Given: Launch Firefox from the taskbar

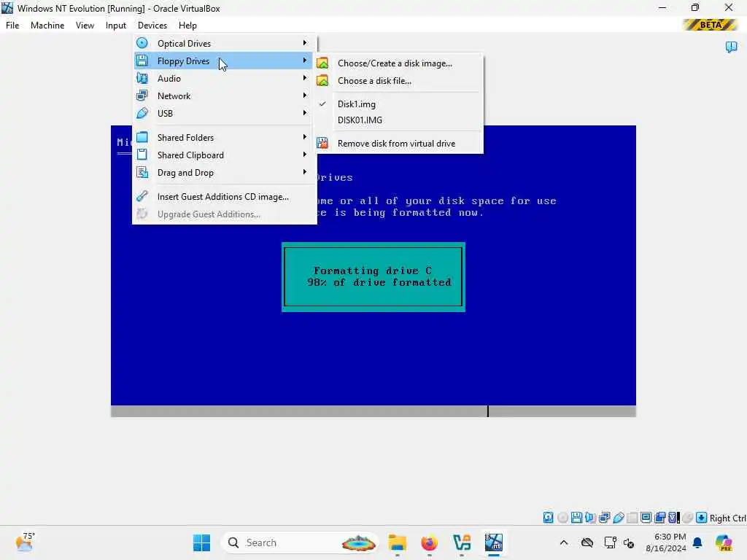Looking at the screenshot, I should (429, 542).
